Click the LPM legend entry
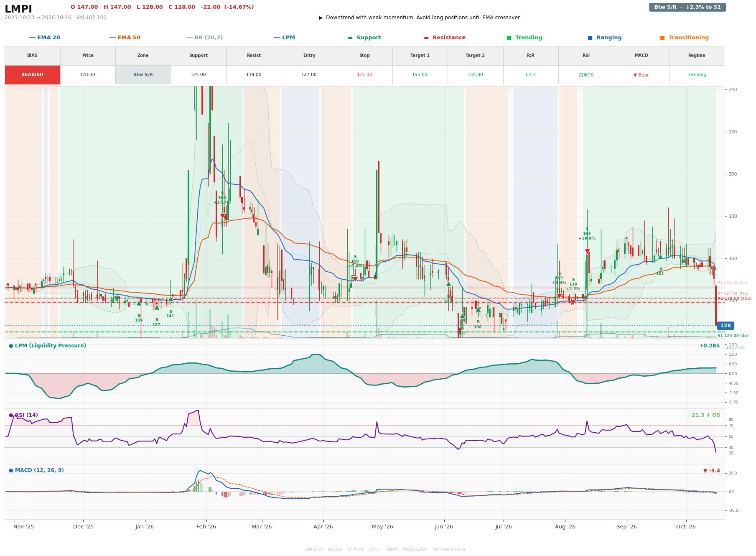The image size is (756, 556). (285, 38)
